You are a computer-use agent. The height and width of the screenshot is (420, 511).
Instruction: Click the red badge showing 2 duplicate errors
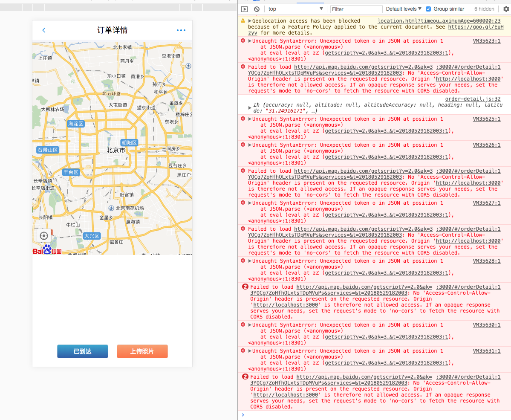coord(245,287)
